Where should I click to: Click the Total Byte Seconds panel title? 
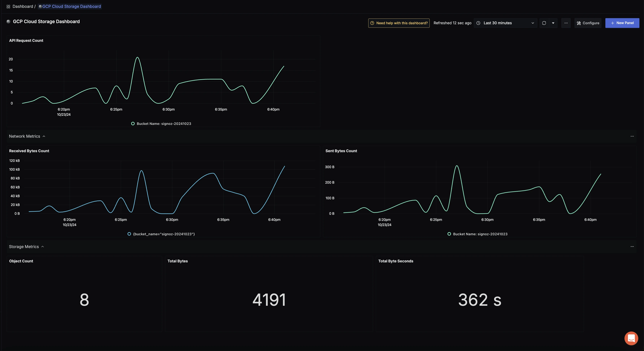(x=395, y=261)
